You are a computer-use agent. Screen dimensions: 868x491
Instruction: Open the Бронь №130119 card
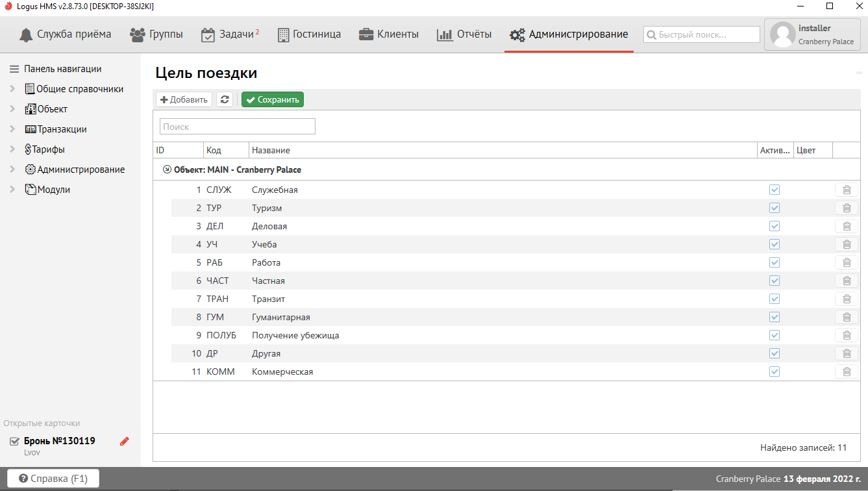point(60,441)
